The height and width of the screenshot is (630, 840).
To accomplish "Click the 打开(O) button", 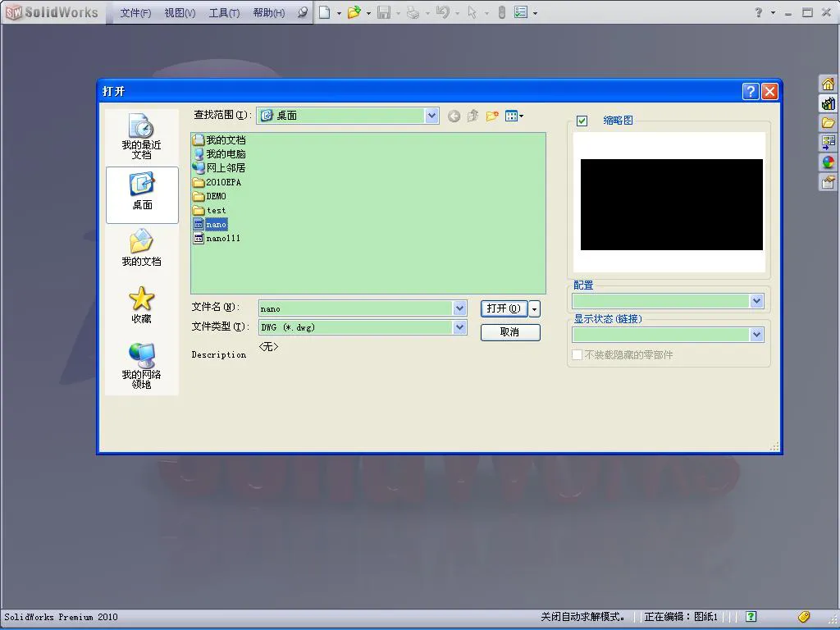I will point(504,308).
